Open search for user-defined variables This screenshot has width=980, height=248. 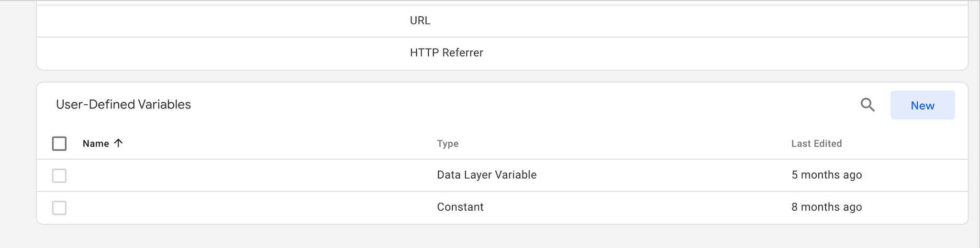click(x=868, y=105)
